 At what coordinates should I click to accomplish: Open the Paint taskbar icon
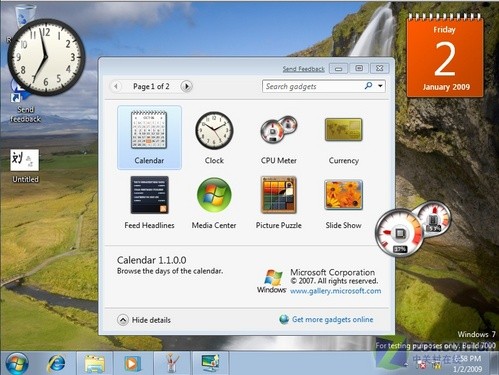pyautogui.click(x=172, y=363)
